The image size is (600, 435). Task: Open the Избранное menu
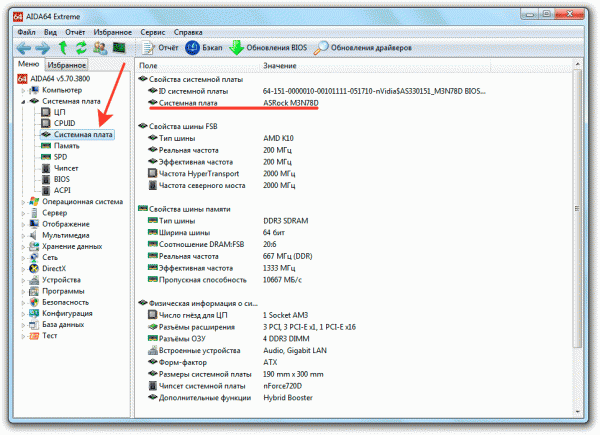pyautogui.click(x=112, y=32)
